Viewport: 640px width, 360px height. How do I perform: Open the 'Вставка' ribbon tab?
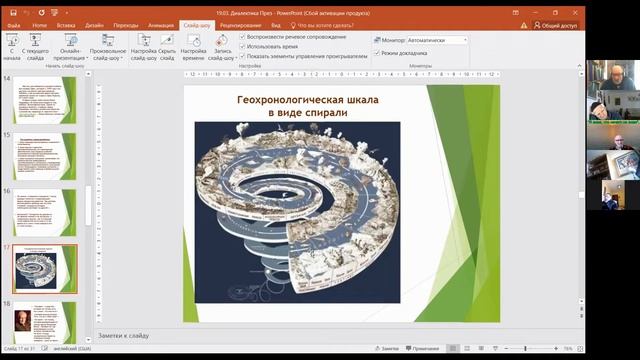click(66, 25)
